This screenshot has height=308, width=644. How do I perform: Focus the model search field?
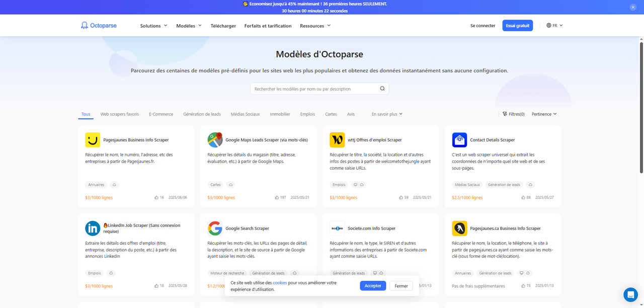pos(319,89)
